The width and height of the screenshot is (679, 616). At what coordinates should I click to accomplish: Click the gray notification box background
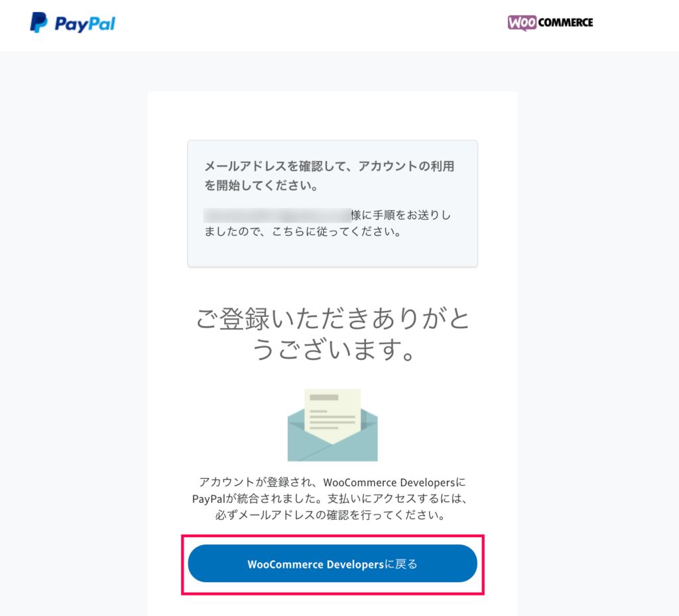pos(333,204)
